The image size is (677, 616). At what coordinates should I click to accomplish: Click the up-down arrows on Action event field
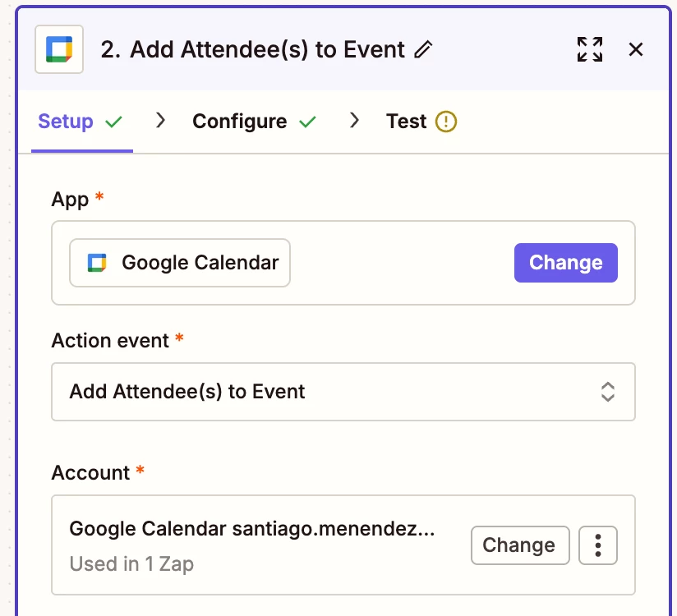pyautogui.click(x=607, y=392)
